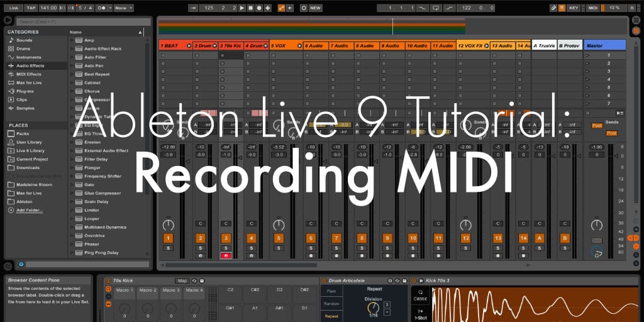Toggle the metronome button
This screenshot has width=644, height=322.
[101, 8]
